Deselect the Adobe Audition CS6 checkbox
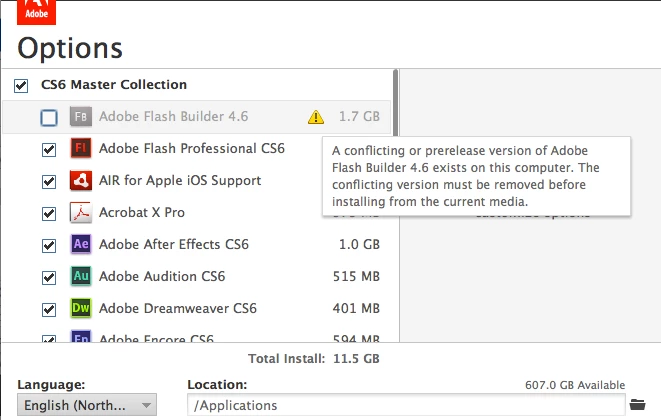The image size is (661, 420). pyautogui.click(x=49, y=277)
